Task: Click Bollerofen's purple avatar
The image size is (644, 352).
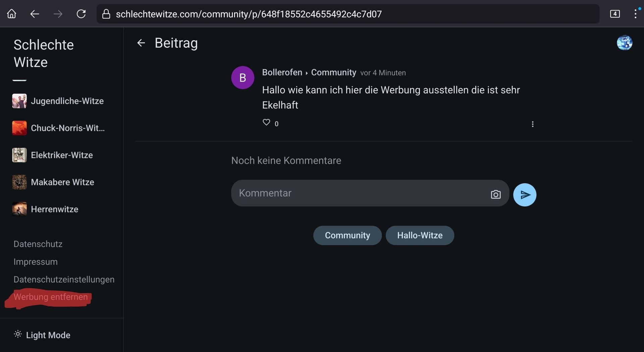Action: [x=243, y=78]
